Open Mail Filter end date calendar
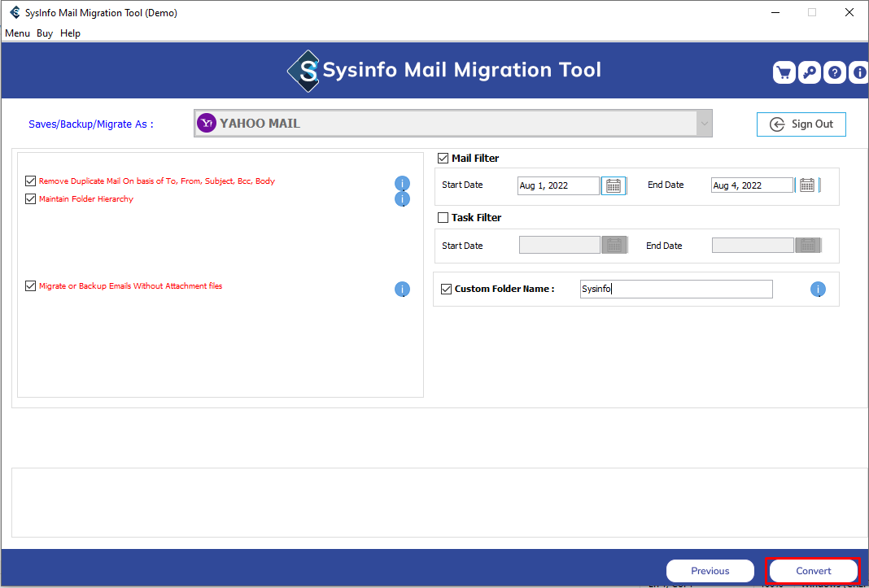The width and height of the screenshot is (869, 588). 806,185
